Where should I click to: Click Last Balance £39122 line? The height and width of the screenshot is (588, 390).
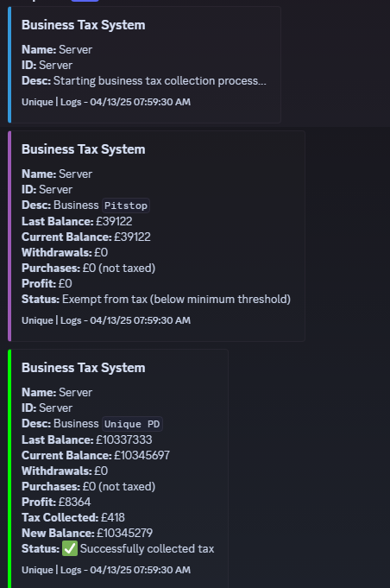(x=77, y=221)
